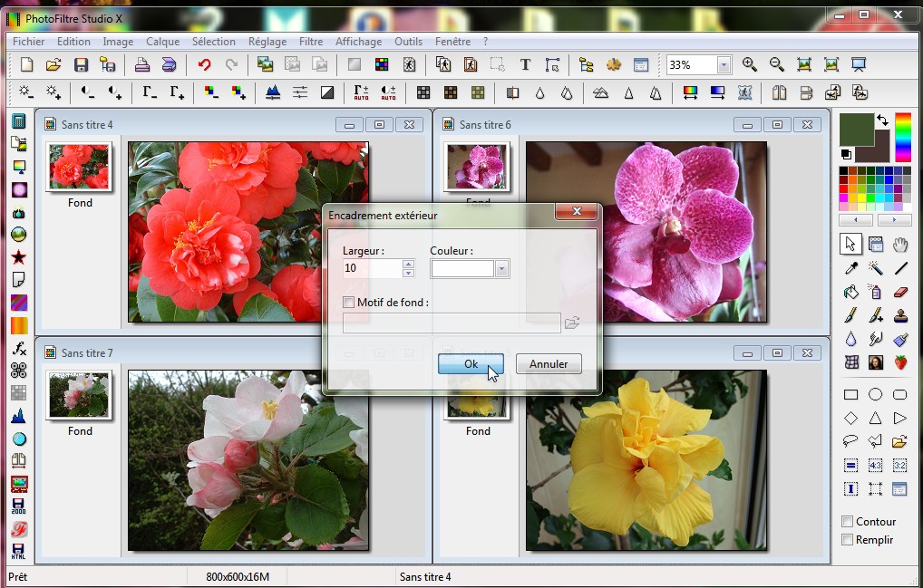This screenshot has width=923, height=588.
Task: Select the layer thumbnail in Sans titre 6
Action: pos(478,167)
